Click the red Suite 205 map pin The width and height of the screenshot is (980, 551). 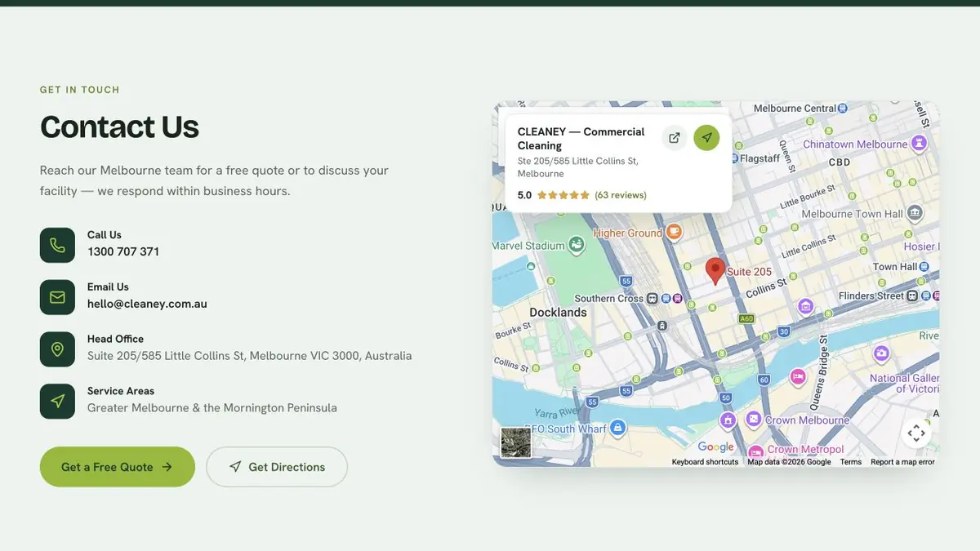(x=715, y=271)
